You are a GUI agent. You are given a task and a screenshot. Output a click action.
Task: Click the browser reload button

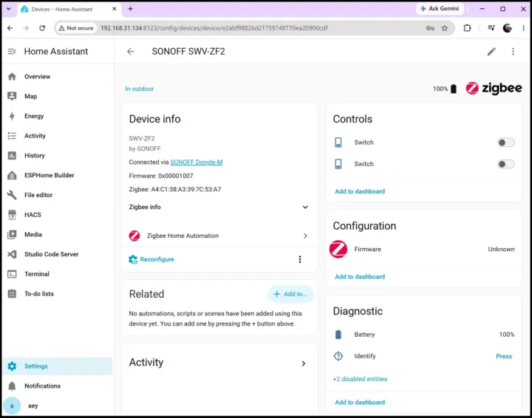[x=42, y=28]
